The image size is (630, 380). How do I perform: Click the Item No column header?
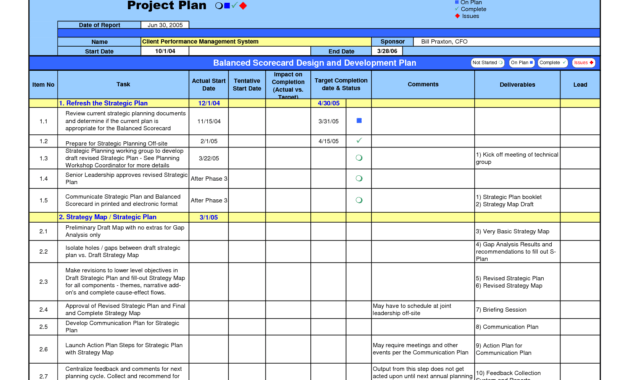43,85
